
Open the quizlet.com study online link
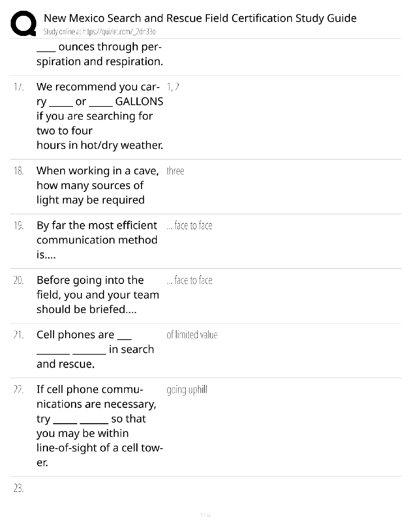[99, 32]
